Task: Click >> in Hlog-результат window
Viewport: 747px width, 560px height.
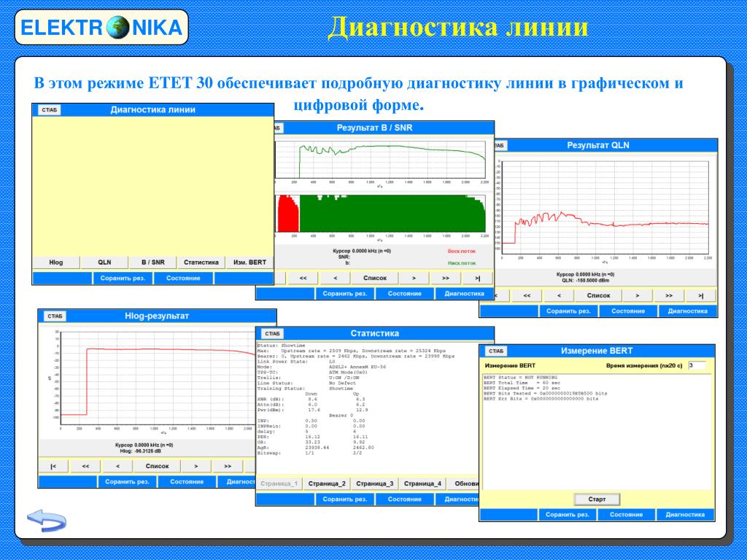Action: [228, 466]
